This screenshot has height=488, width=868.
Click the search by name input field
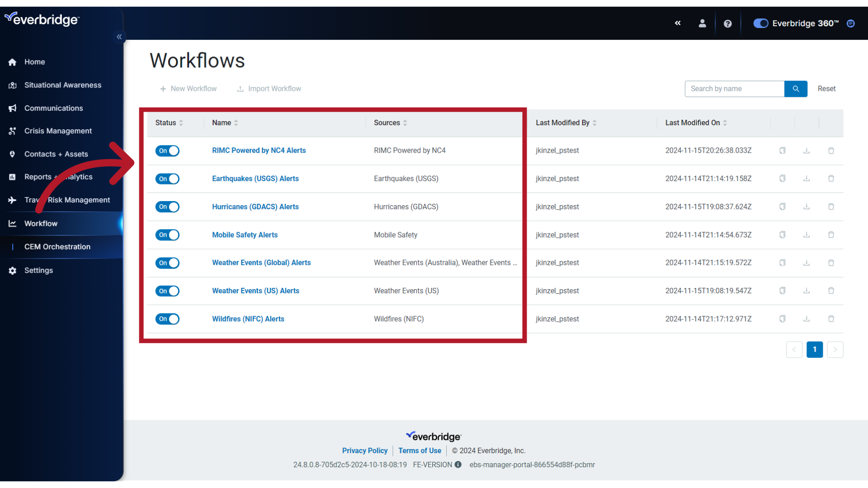point(735,88)
